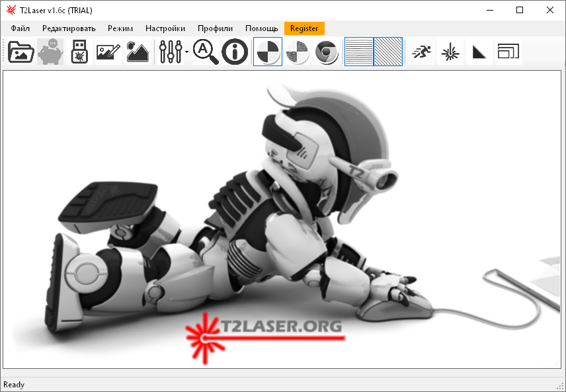Open the Редактировать menu
This screenshot has width=566, height=392.
click(x=69, y=28)
